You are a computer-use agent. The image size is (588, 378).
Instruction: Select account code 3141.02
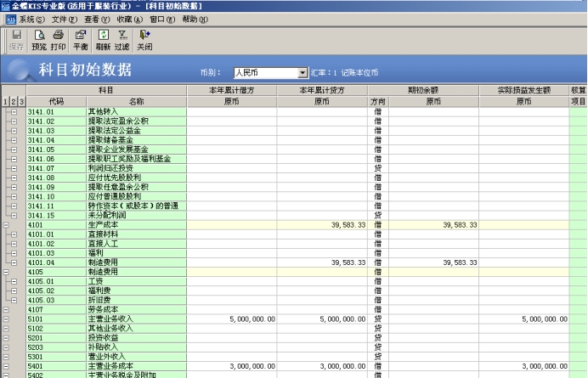(x=56, y=121)
